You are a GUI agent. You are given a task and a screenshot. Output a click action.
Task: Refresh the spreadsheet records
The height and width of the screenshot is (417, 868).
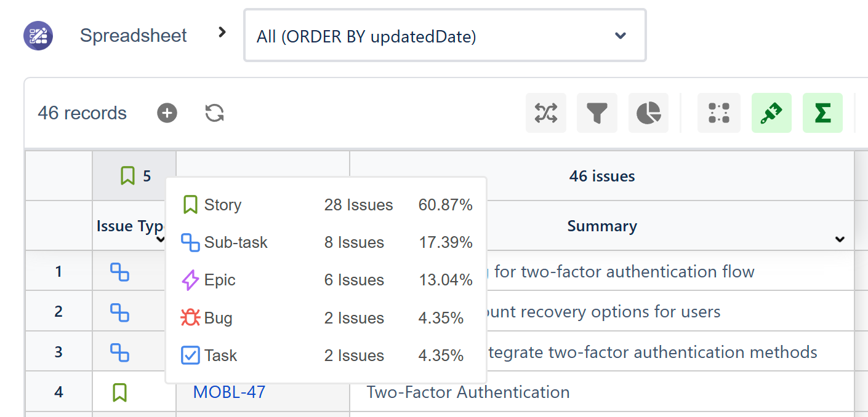pos(214,113)
